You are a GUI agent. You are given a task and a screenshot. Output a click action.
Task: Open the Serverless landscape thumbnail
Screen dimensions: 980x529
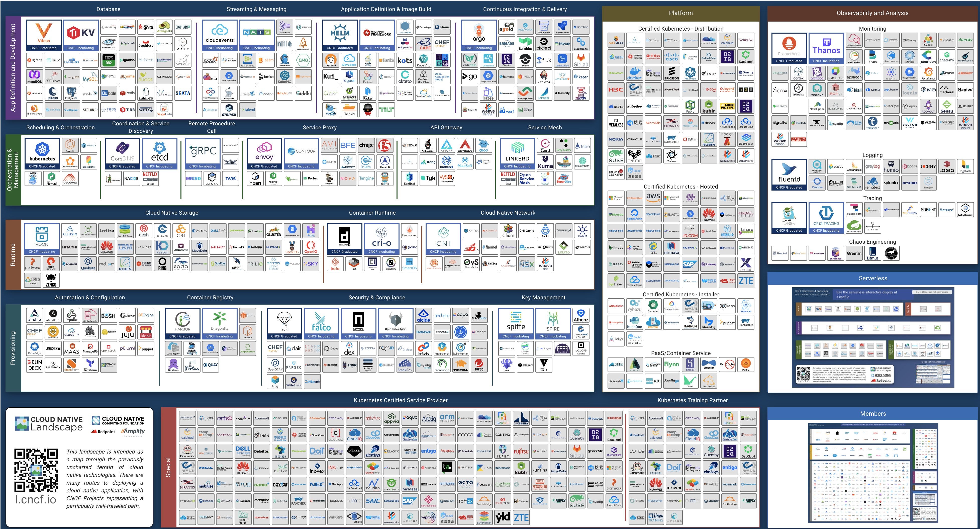point(873,337)
